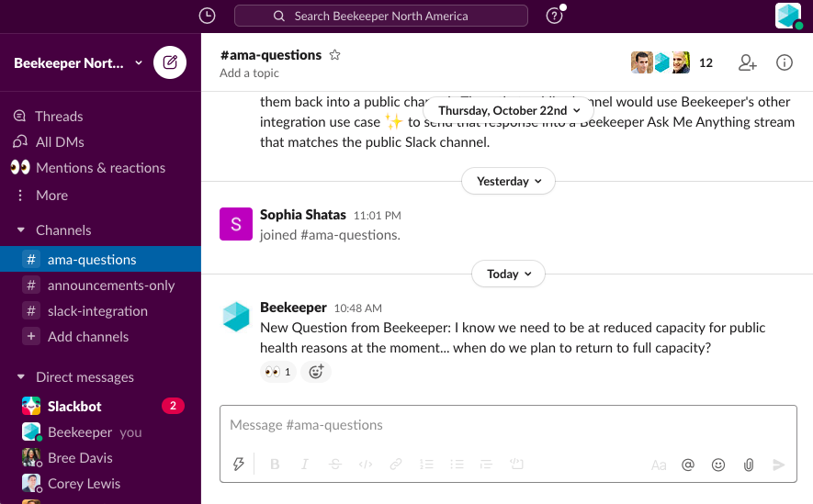
Task: Open the history clock icon
Action: point(208,16)
